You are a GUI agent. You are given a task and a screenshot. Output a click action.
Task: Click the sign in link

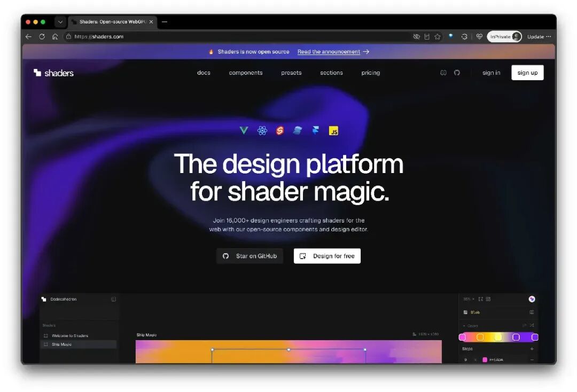[492, 73]
